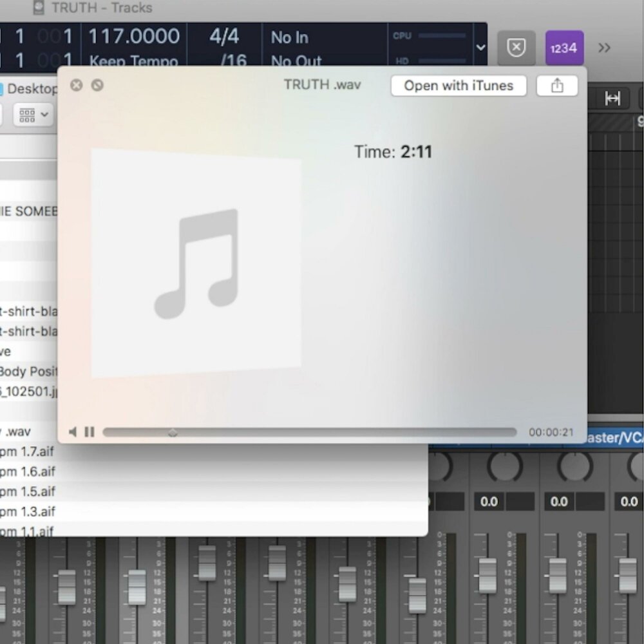
Task: Click the Open with iTunes button
Action: coord(458,86)
